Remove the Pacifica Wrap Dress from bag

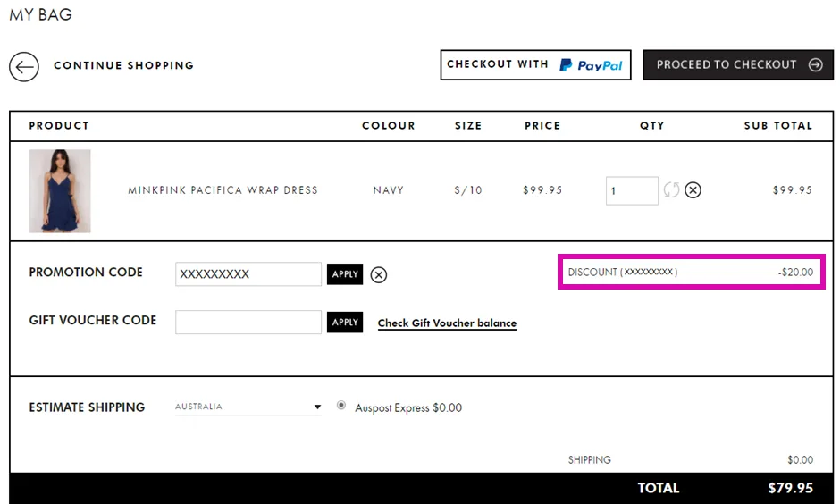click(x=693, y=190)
